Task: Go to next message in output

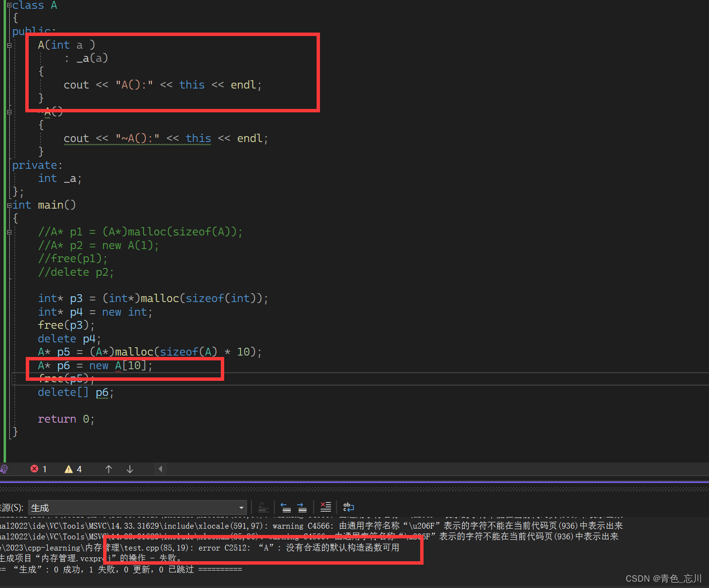Action: (x=302, y=508)
